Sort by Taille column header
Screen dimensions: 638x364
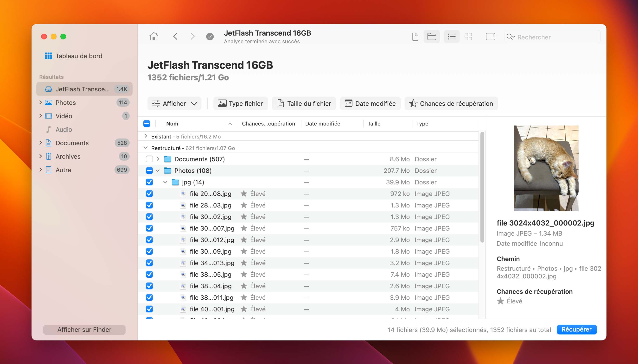387,124
